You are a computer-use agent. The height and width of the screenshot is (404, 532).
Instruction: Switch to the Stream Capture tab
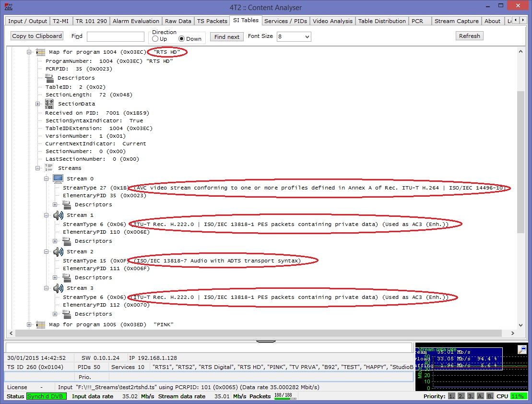tap(456, 21)
